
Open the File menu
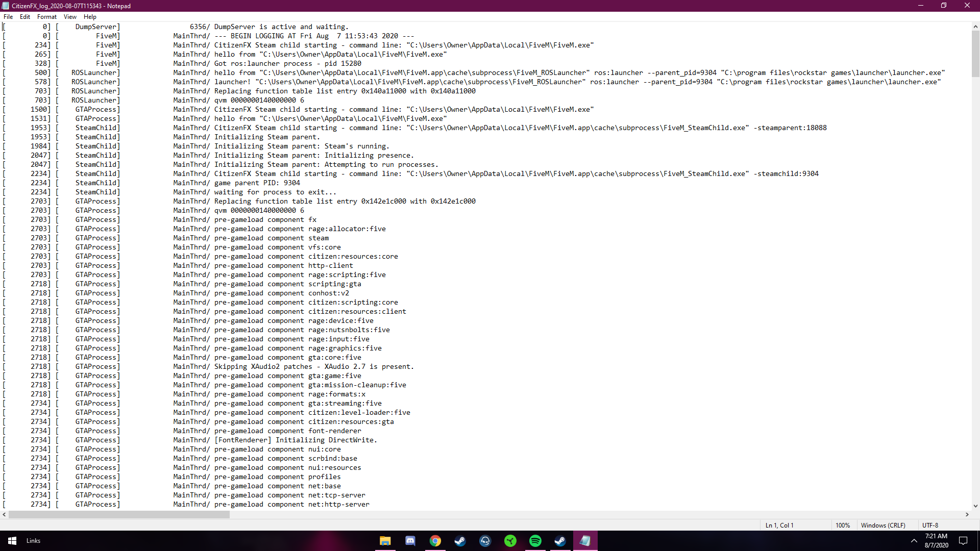coord(8,17)
